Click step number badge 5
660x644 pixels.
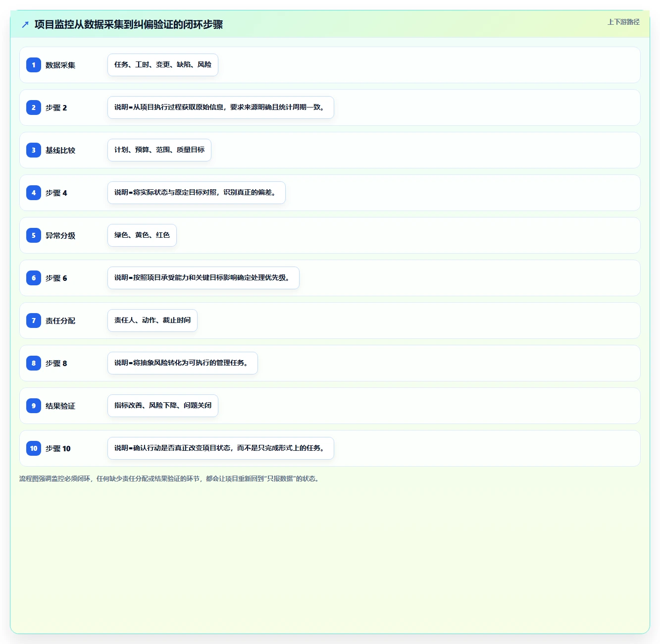coord(34,235)
